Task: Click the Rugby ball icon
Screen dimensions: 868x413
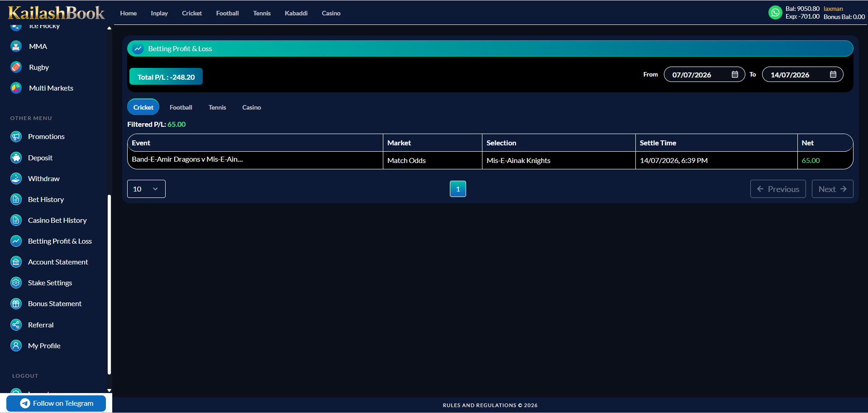Action: point(16,67)
